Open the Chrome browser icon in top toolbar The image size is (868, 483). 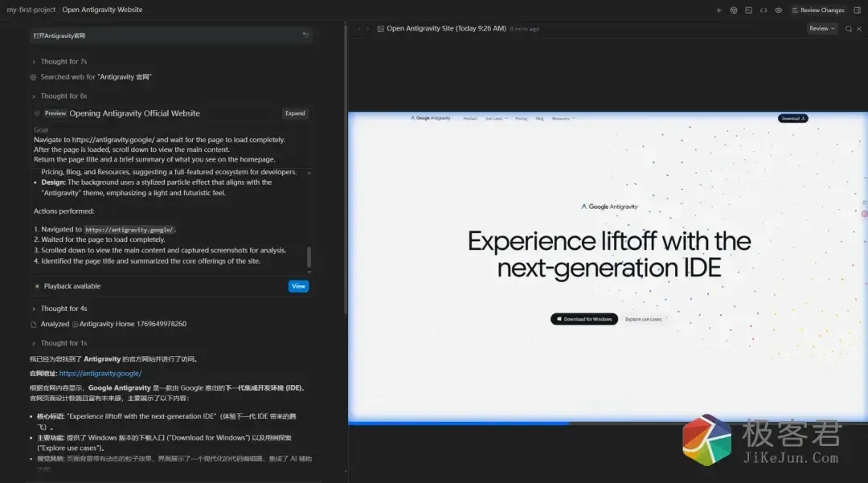734,10
